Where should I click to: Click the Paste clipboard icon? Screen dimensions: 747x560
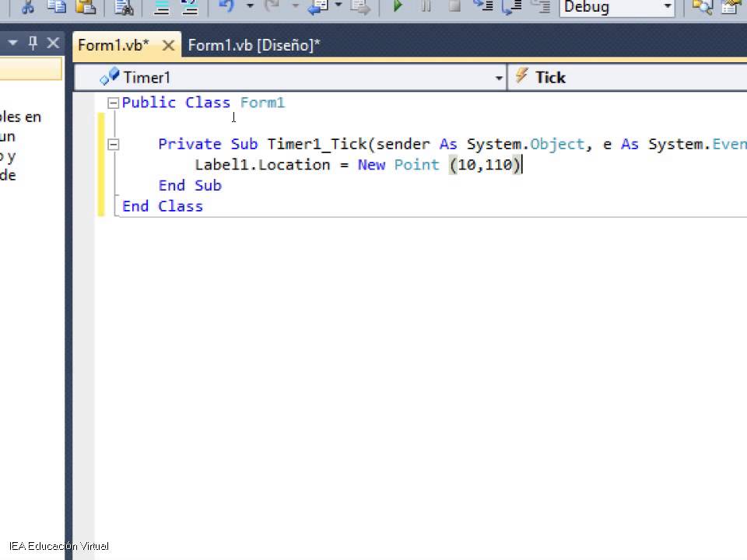(86, 7)
